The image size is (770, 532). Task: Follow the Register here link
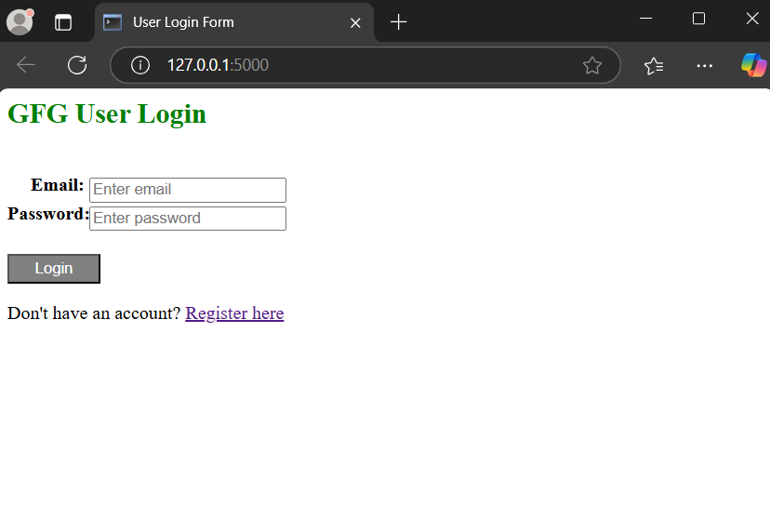click(x=234, y=313)
